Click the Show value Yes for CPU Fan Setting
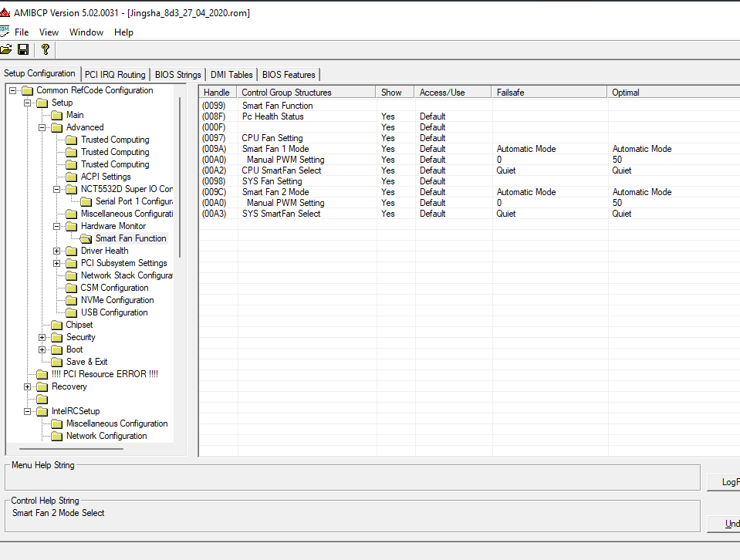740x560 pixels. click(388, 138)
